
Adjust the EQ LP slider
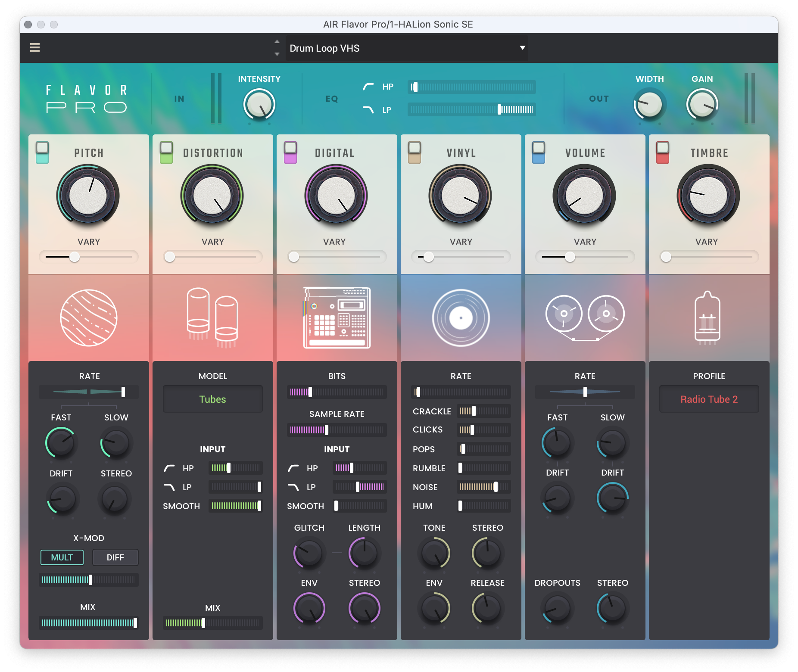coord(472,109)
